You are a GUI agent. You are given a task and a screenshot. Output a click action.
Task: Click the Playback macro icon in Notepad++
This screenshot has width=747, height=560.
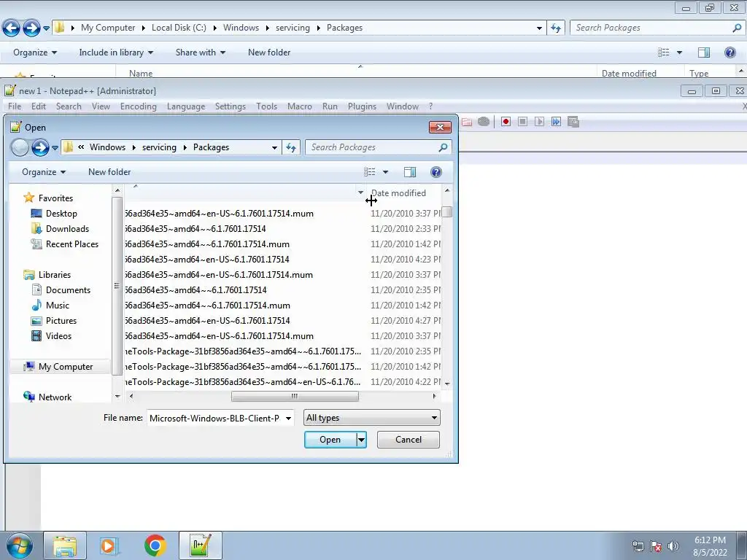539,122
